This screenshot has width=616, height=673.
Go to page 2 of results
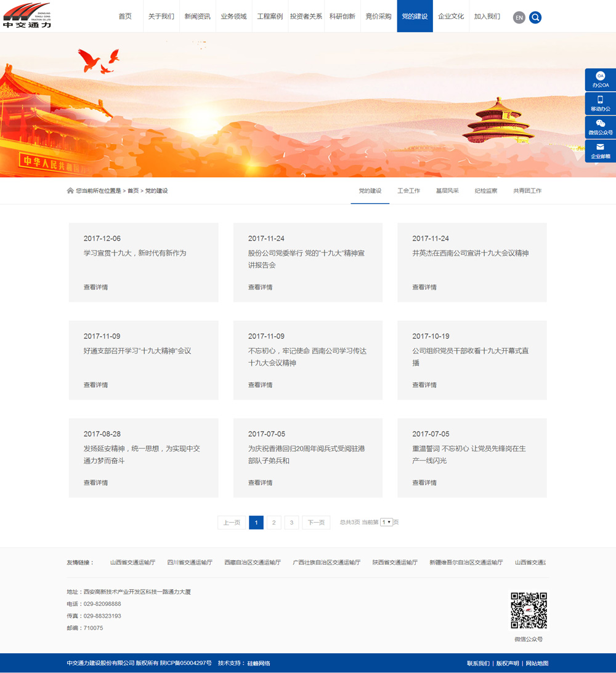pyautogui.click(x=274, y=523)
